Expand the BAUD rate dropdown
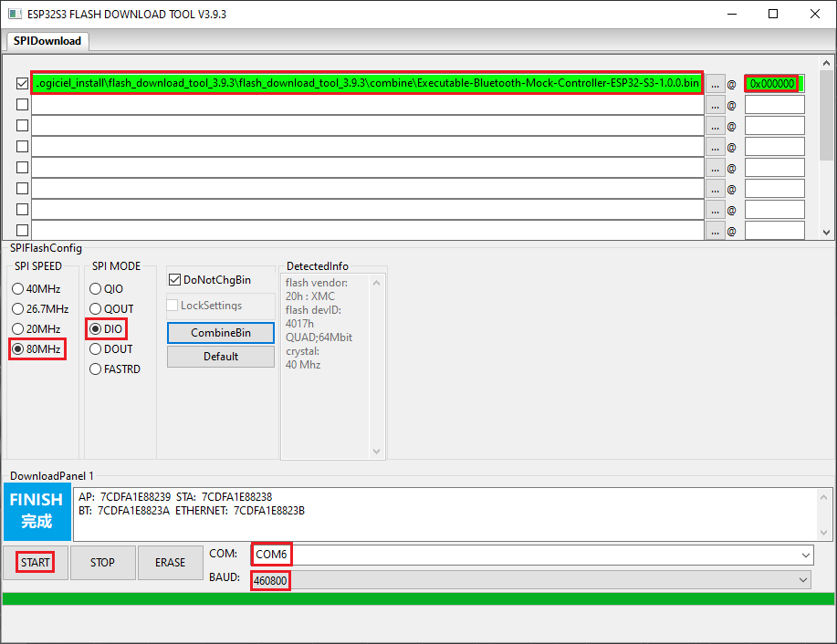837x644 pixels. 803,579
